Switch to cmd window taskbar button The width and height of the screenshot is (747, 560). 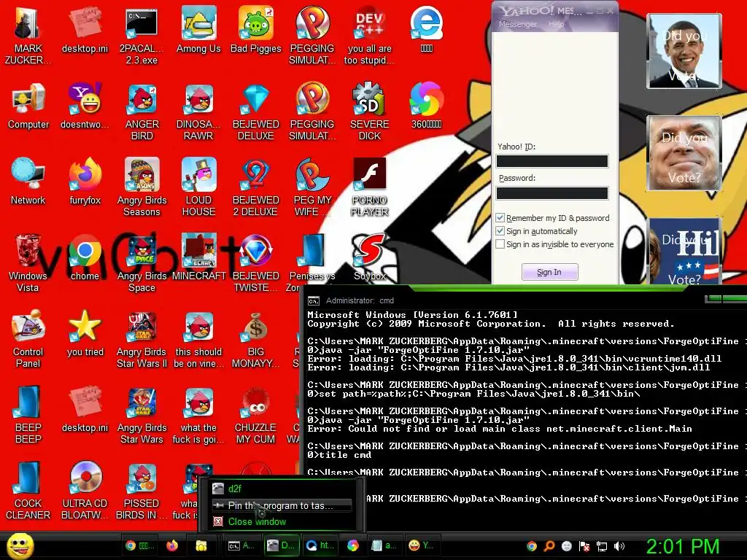click(242, 545)
